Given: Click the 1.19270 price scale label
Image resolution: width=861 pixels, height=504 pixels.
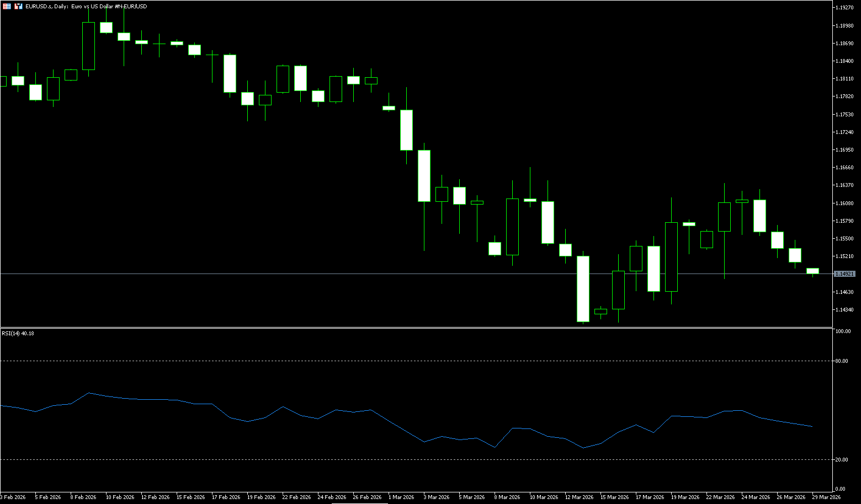Looking at the screenshot, I should (x=844, y=8).
